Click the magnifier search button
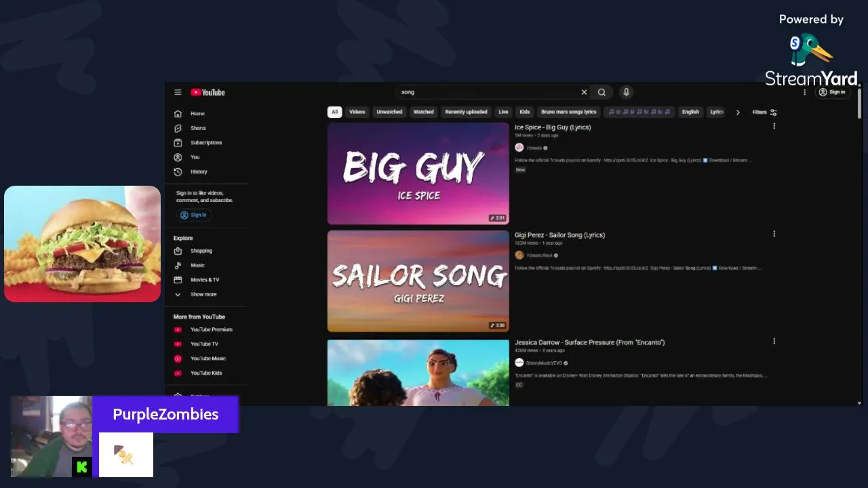The width and height of the screenshot is (868, 488). pos(601,92)
